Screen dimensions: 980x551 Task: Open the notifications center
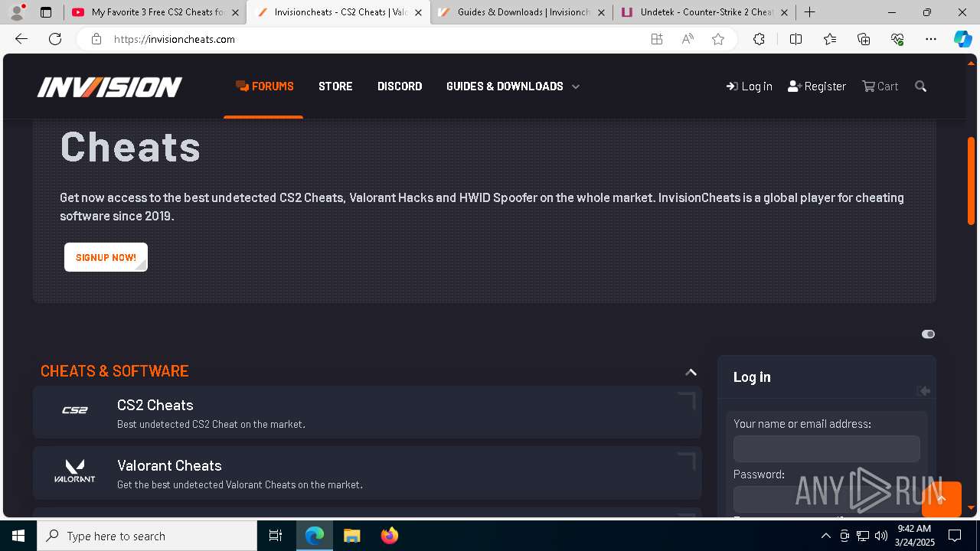click(955, 536)
